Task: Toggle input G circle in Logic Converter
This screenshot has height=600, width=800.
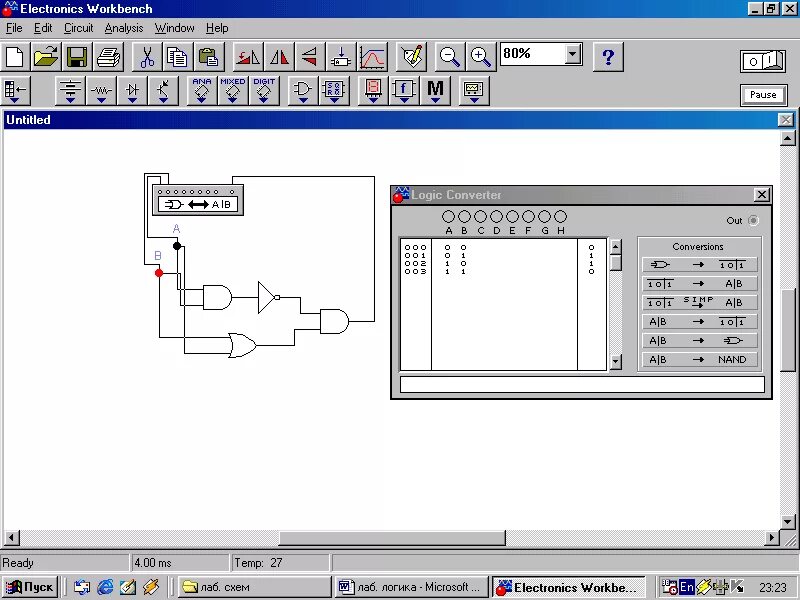Action: (x=544, y=217)
